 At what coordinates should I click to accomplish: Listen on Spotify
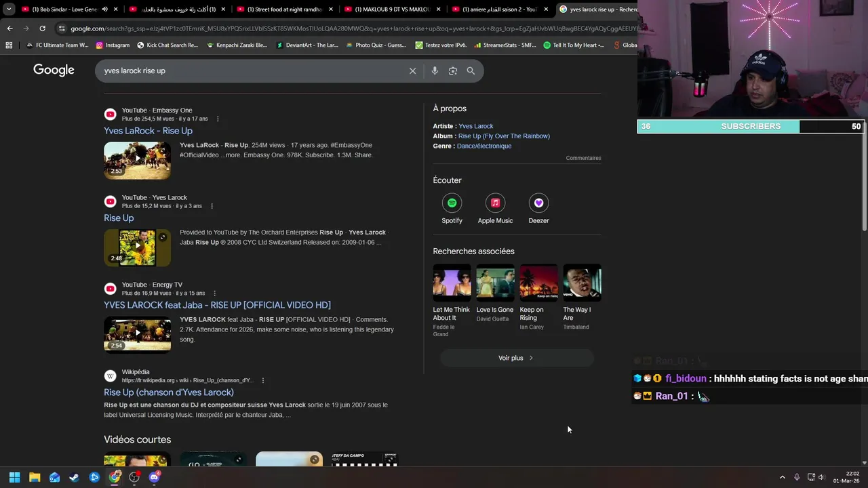[452, 209]
